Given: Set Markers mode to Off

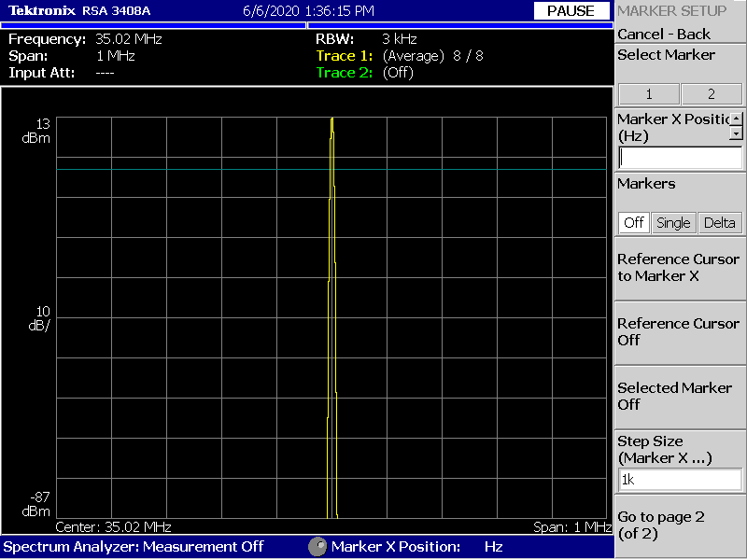Looking at the screenshot, I should pyautogui.click(x=634, y=223).
